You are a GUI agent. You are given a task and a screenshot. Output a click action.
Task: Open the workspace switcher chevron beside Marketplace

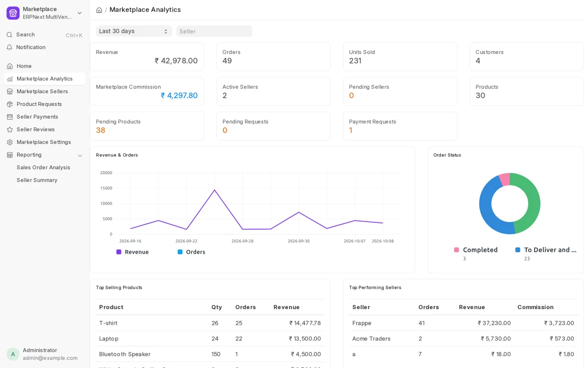[x=79, y=13]
